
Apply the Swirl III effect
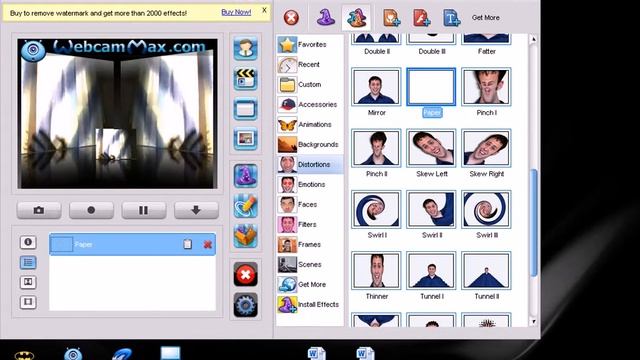click(x=486, y=209)
